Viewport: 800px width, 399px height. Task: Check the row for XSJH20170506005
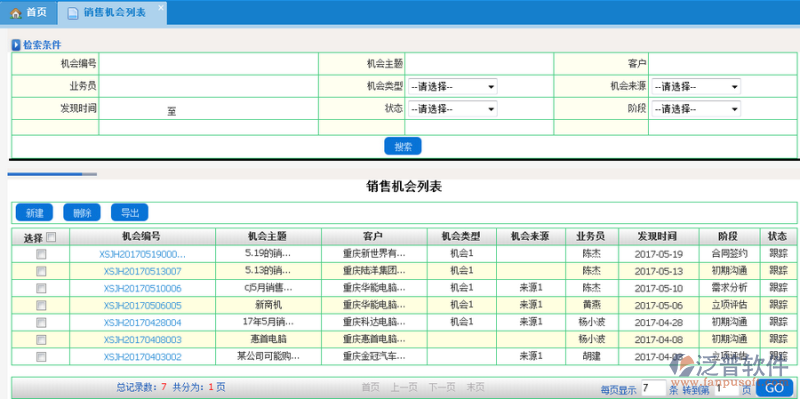click(41, 306)
